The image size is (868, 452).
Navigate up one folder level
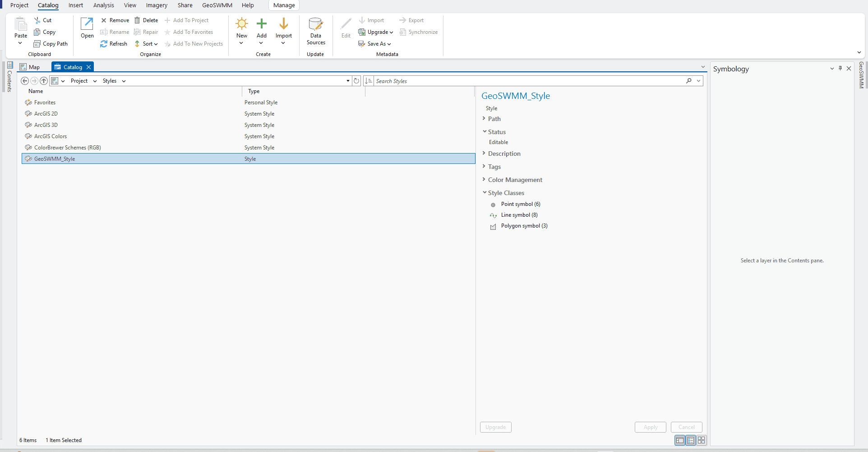[x=44, y=81]
